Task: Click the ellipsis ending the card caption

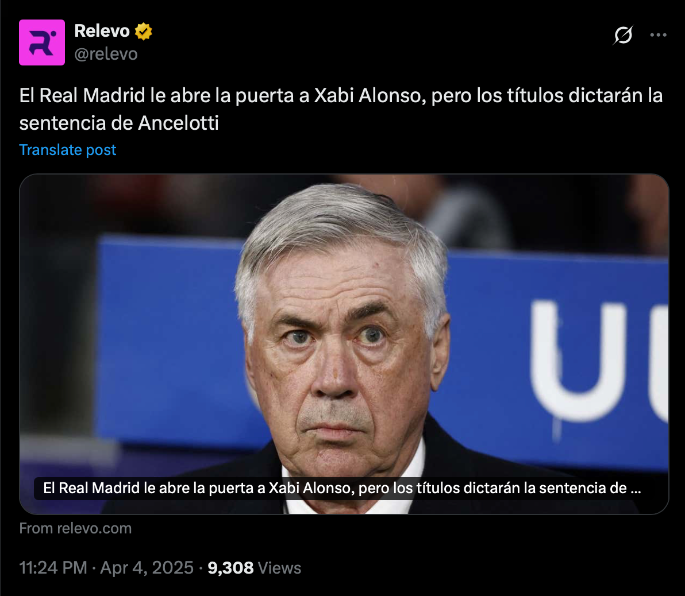Action: pos(636,488)
